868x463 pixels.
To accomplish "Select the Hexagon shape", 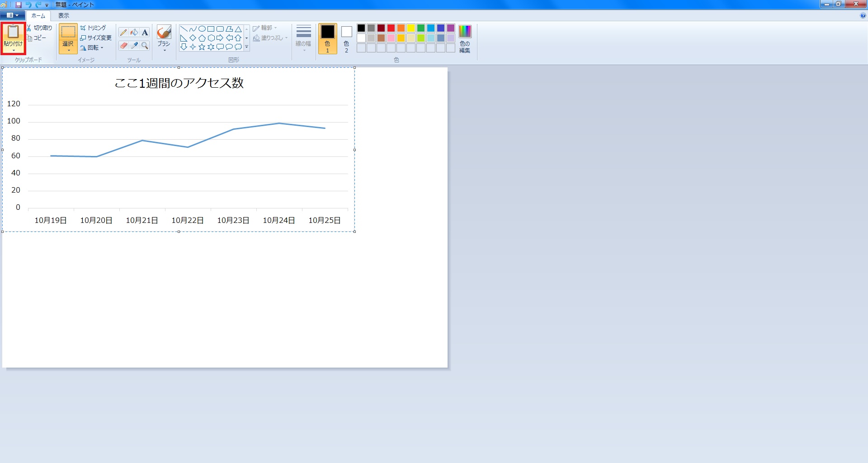I will pyautogui.click(x=211, y=38).
